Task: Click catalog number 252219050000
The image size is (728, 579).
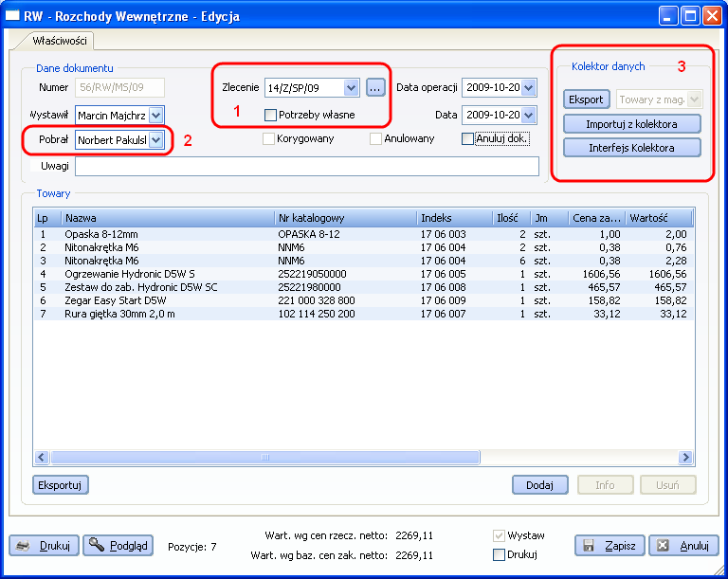Action: pyautogui.click(x=312, y=274)
